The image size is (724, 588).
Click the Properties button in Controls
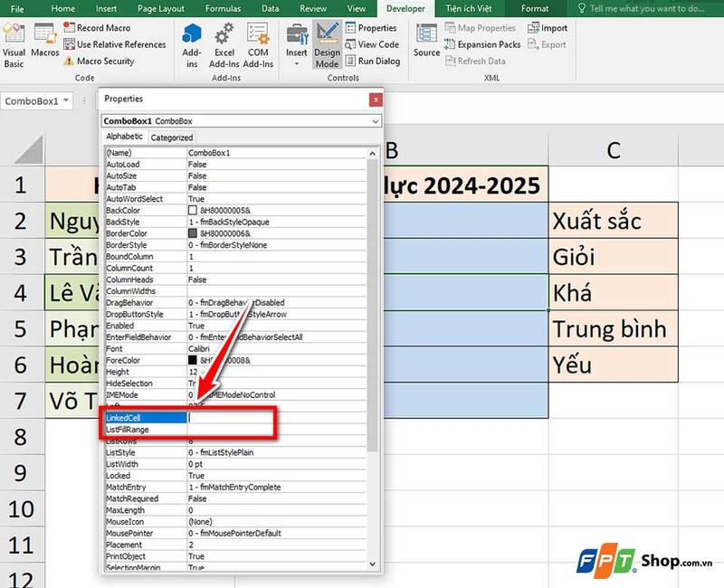370,28
